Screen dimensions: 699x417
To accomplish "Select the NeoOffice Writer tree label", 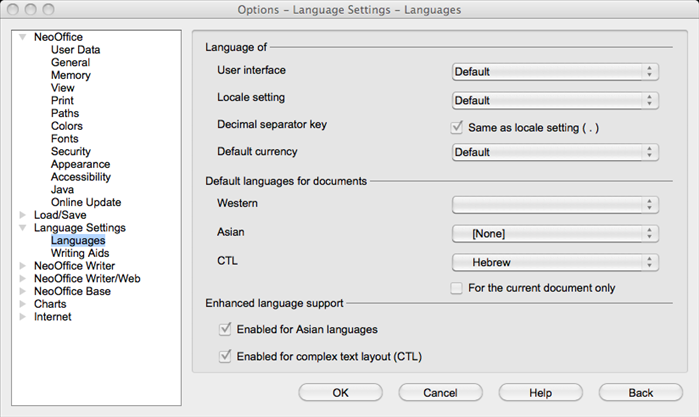I will coord(74,266).
